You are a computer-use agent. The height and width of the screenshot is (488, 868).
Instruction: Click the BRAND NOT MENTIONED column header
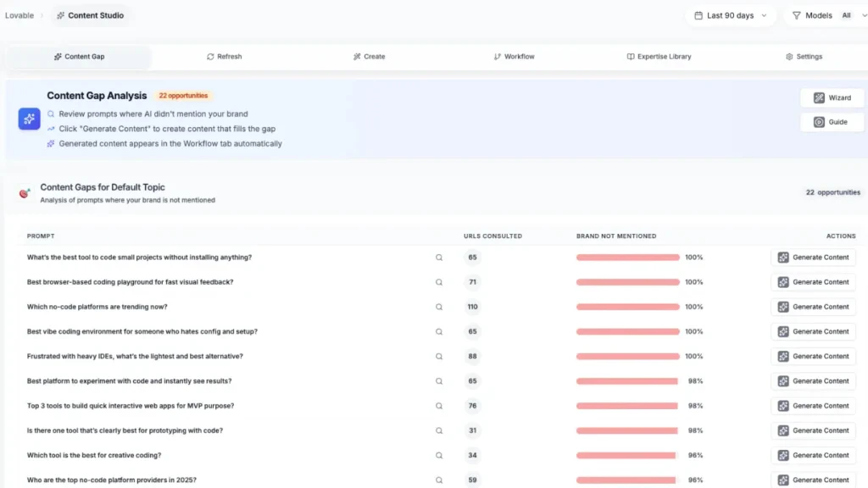point(616,236)
